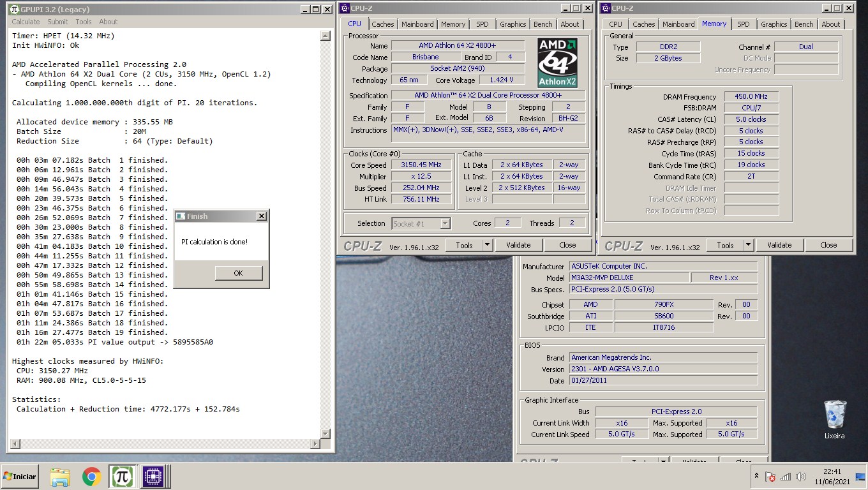
Task: Click Validate in right CPU-Z window
Action: click(779, 245)
